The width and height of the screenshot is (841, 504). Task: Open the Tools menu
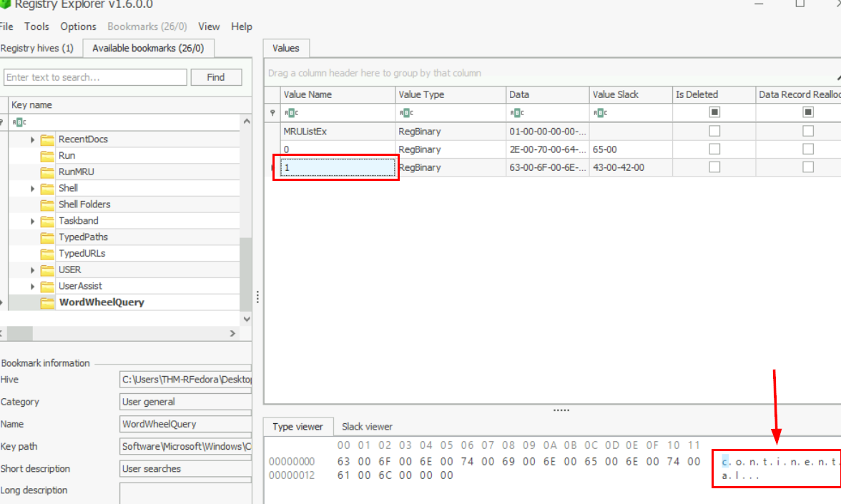tap(36, 26)
